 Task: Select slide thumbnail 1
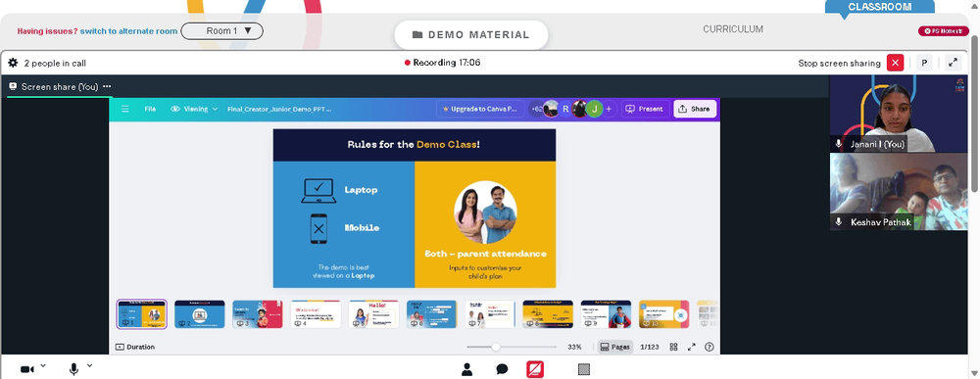tap(142, 314)
